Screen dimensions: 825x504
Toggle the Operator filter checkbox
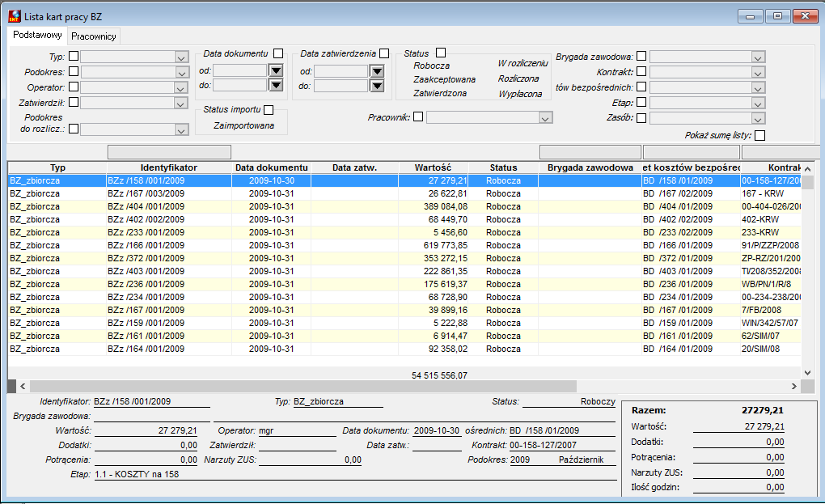coord(74,87)
